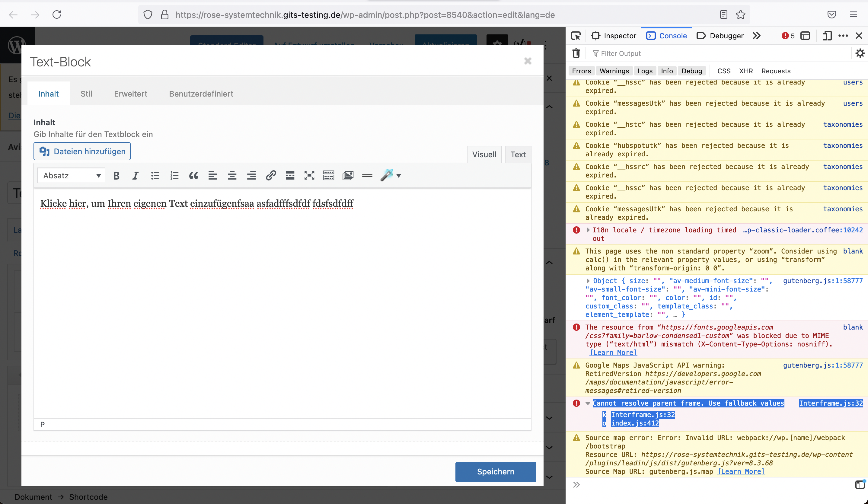Open the Absatz paragraph format dropdown
The height and width of the screenshot is (504, 868).
click(x=71, y=176)
